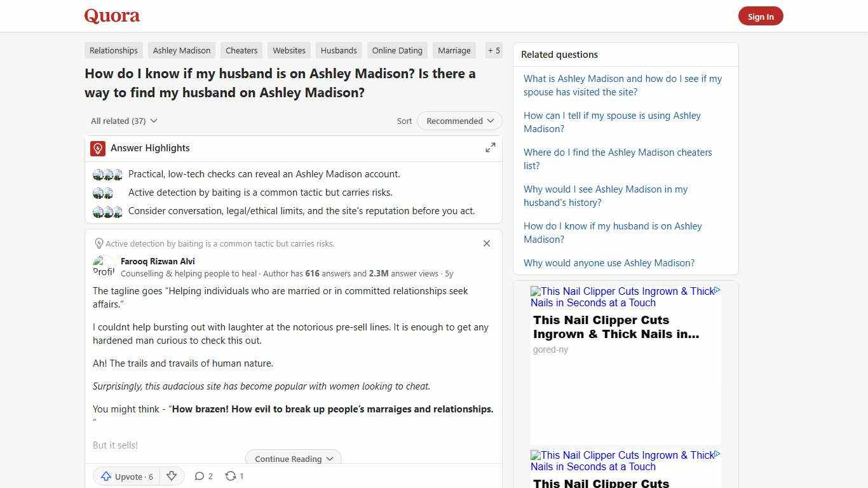Open the Recommended sort dropdown
868x488 pixels.
459,121
